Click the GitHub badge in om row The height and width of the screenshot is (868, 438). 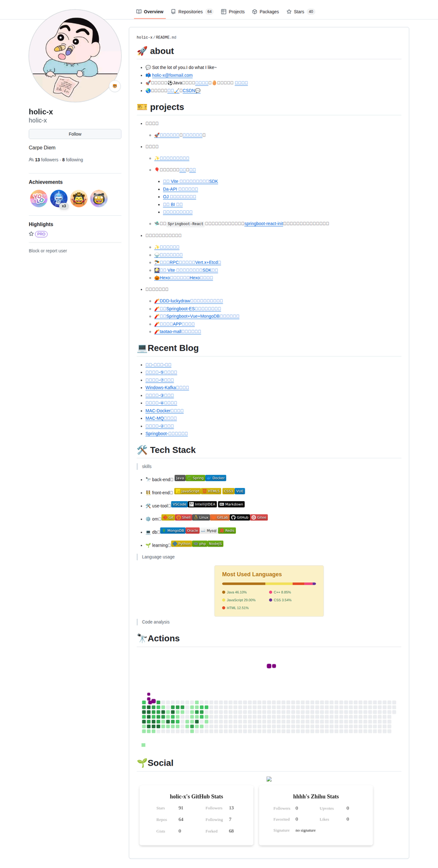pyautogui.click(x=240, y=518)
